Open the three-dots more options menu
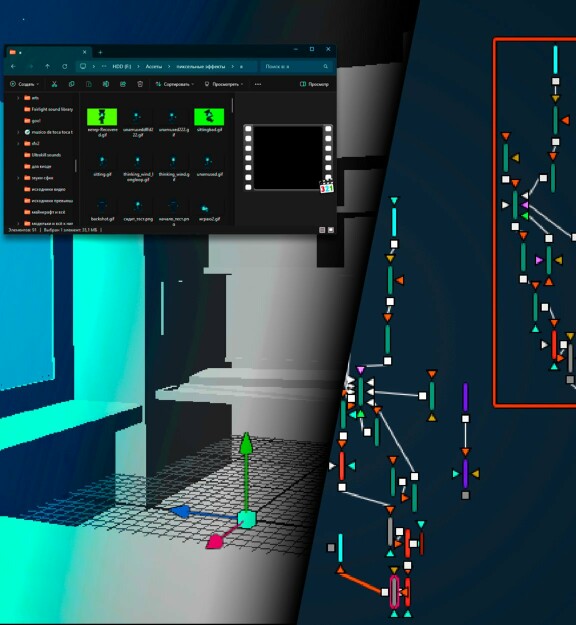The height and width of the screenshot is (625, 576). [x=258, y=84]
